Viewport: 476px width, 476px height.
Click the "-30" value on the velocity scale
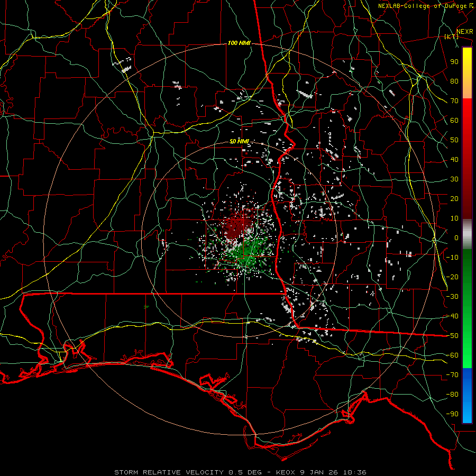452,297
